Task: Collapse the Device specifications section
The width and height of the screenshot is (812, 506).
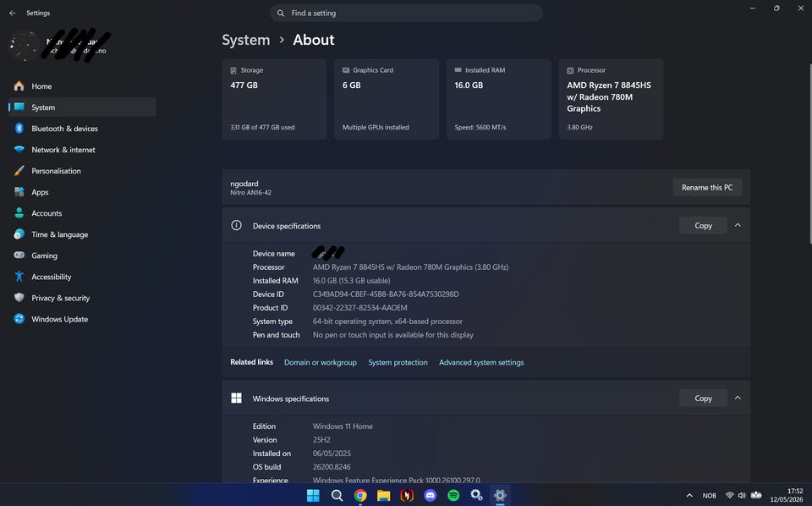Action: [738, 225]
